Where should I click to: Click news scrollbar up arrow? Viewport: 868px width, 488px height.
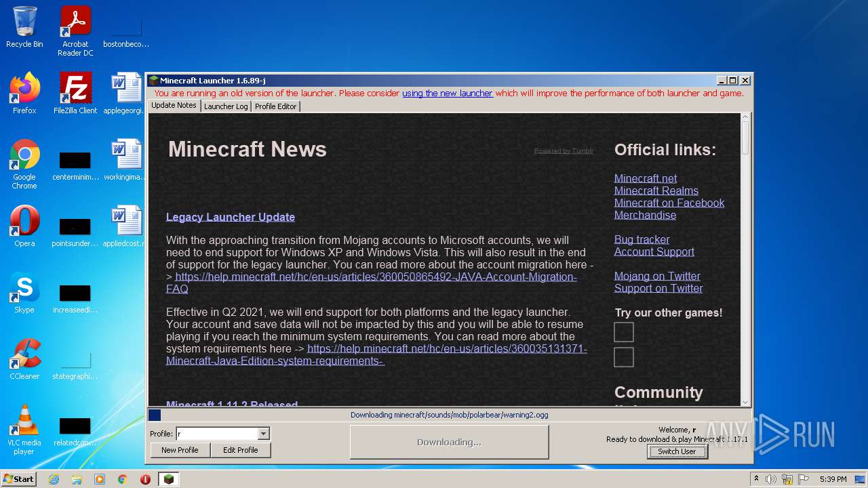(745, 118)
